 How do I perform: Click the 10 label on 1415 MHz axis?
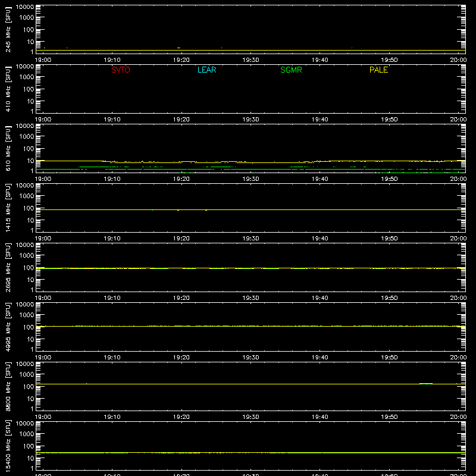tap(31, 220)
